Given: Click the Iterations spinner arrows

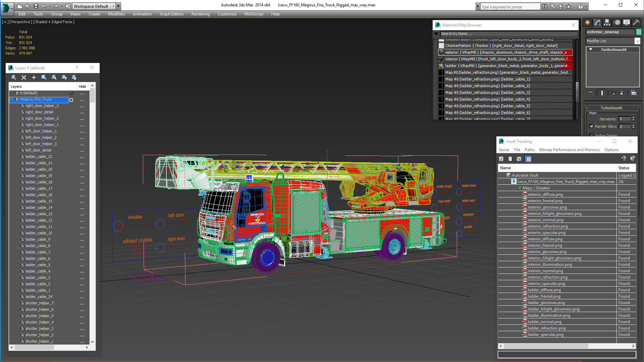Looking at the screenshot, I should coord(633,119).
